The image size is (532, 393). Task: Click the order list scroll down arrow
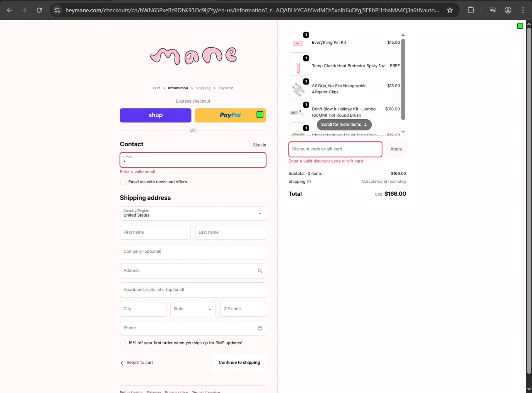[403, 132]
